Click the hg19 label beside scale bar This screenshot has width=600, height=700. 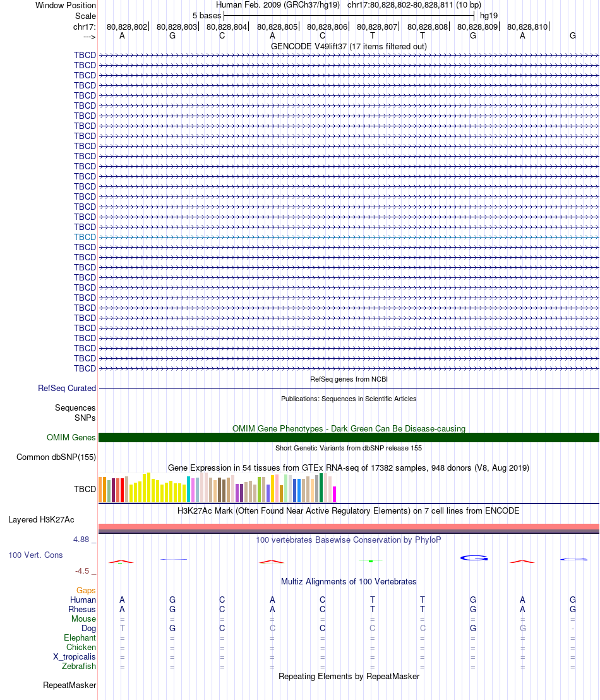(489, 16)
